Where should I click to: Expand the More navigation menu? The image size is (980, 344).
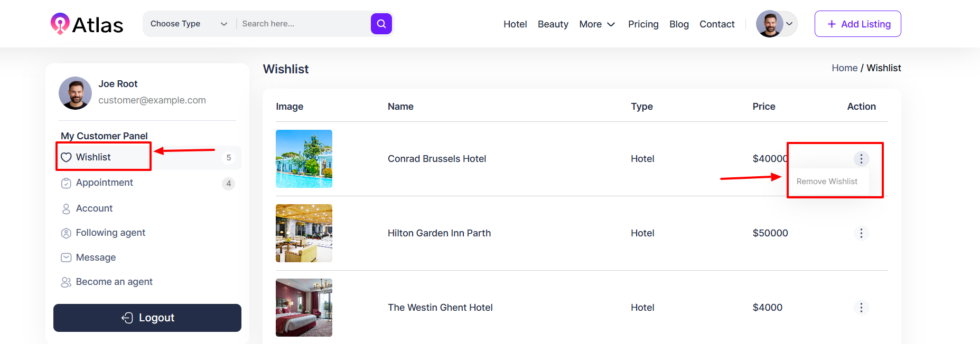click(x=597, y=24)
